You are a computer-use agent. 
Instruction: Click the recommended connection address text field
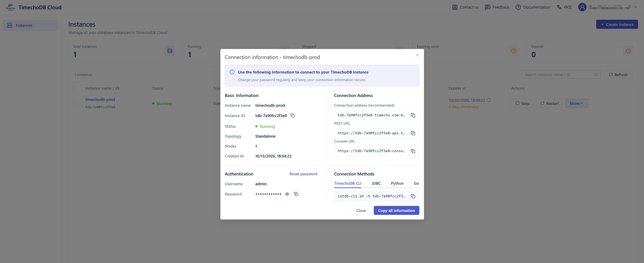pos(376,115)
